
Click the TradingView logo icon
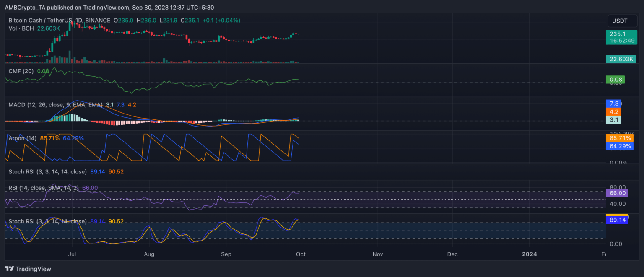click(x=9, y=269)
